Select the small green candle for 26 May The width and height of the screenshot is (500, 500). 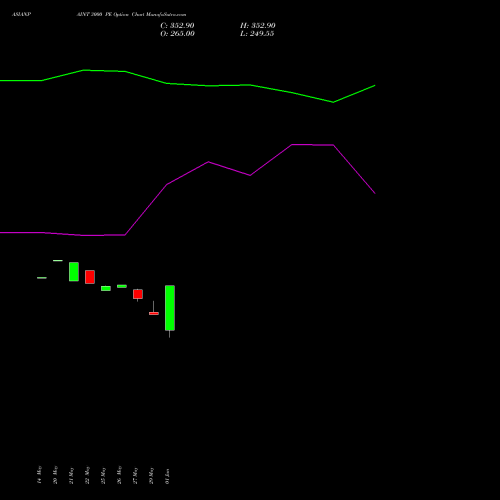coord(122,286)
